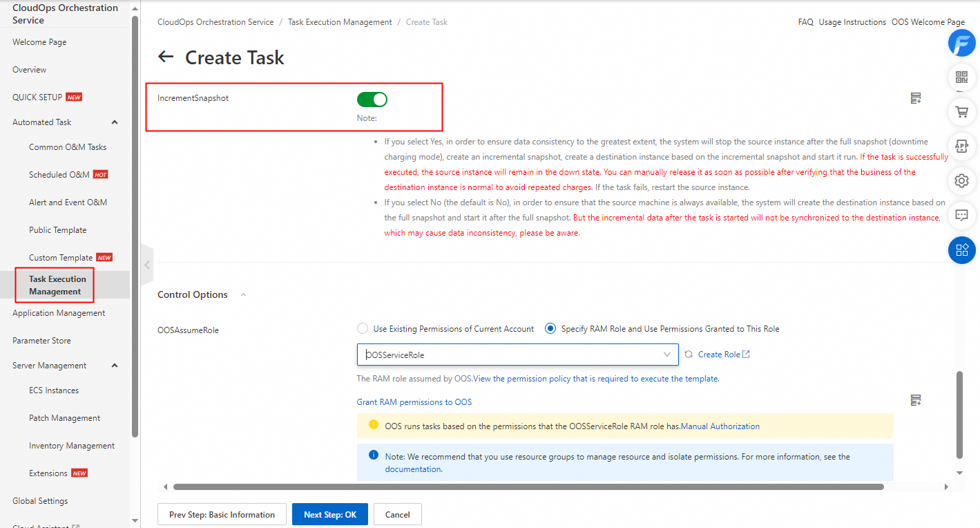Screen dimensions: 980x528
Task: Collapse the Automated Task menu group
Action: tap(115, 122)
